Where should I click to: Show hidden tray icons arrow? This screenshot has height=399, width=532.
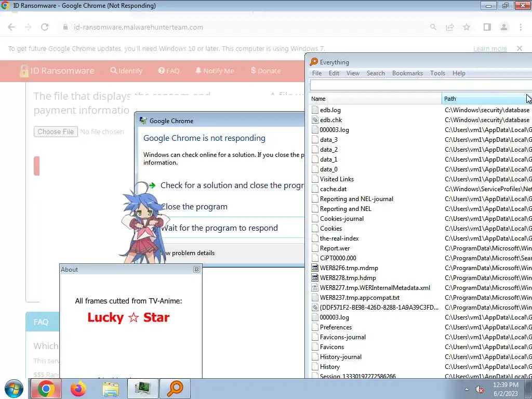467,389
